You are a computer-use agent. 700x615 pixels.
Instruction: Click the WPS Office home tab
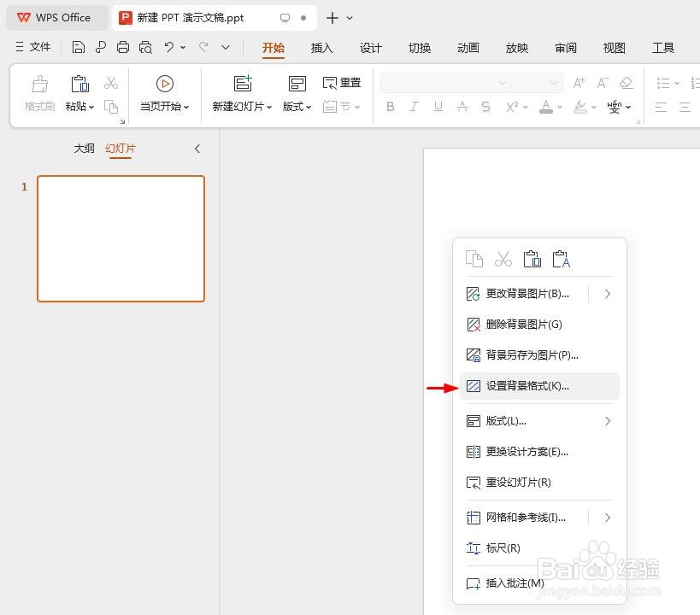56,18
